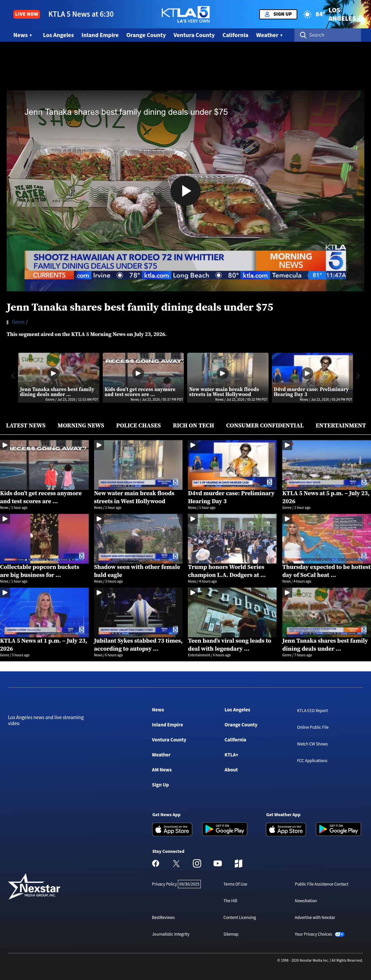Open the AM News footer link

[x=162, y=770]
